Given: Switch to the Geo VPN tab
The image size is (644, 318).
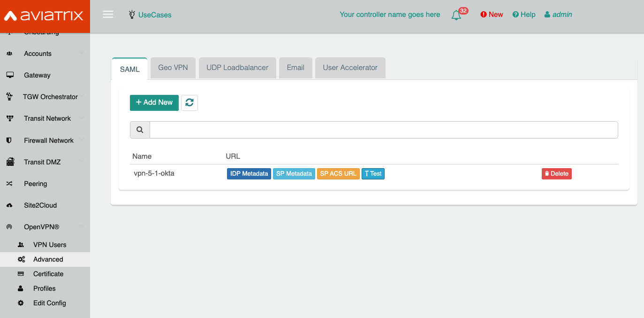Looking at the screenshot, I should 173,68.
